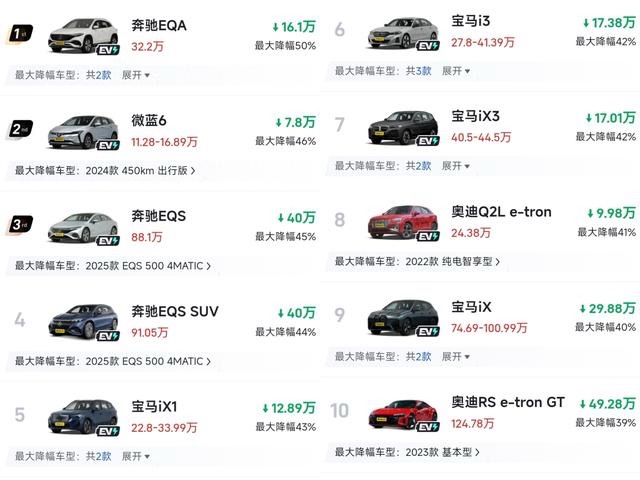Screen dimensions: 640x480
Task: Expand 展开 under 奔驰EQA
Action: (x=136, y=75)
